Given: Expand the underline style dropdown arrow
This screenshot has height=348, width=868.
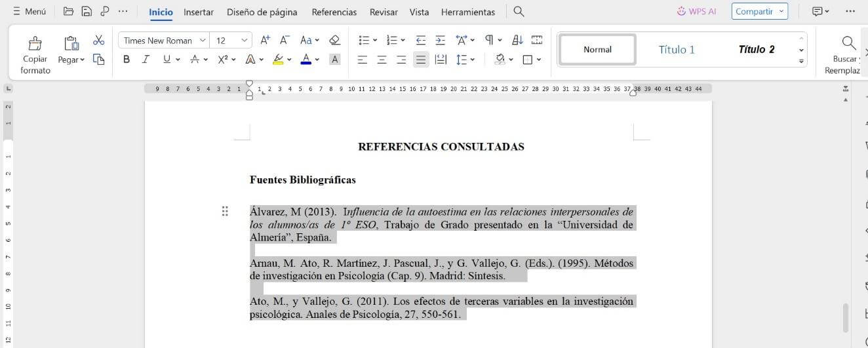Looking at the screenshot, I should (x=178, y=60).
